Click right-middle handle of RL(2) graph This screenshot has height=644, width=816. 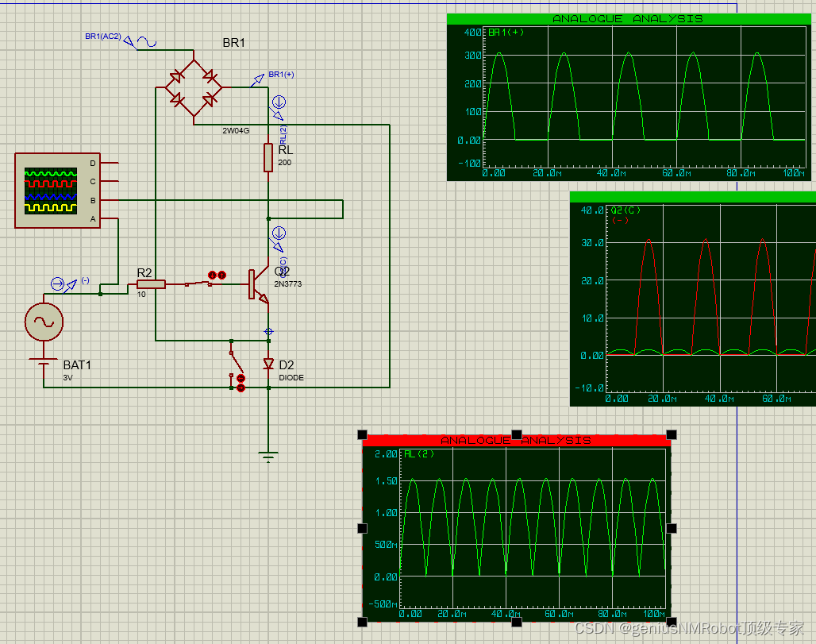point(672,528)
